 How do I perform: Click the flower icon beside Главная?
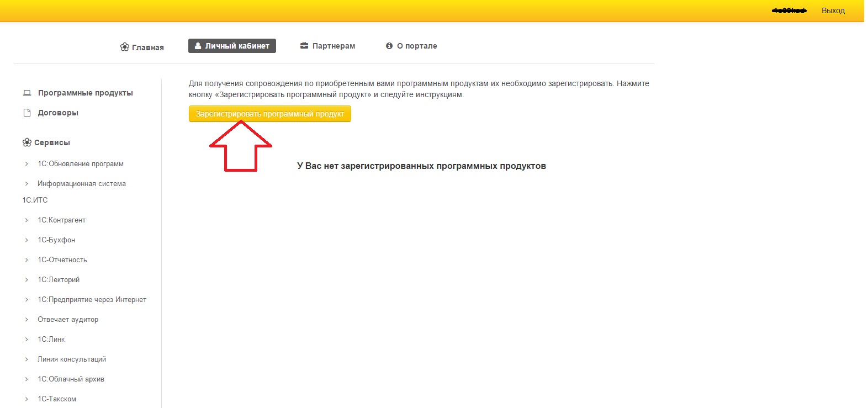[125, 47]
